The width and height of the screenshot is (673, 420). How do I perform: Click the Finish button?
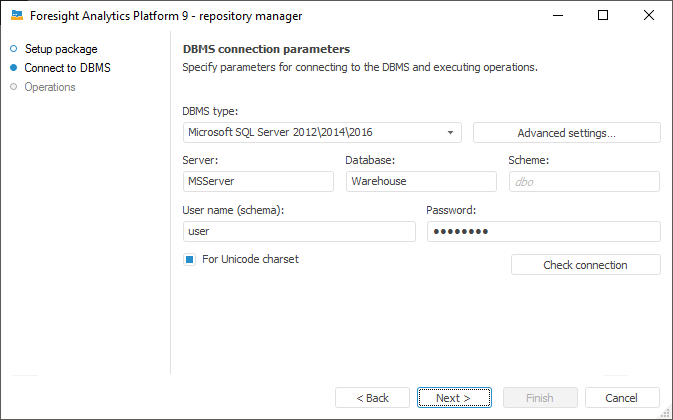click(540, 398)
